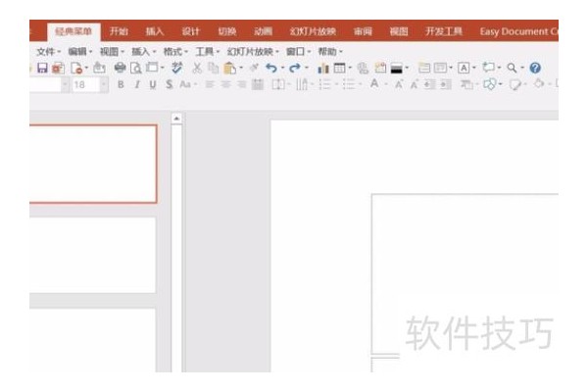Open Print Preview magnifier page icon
The height and width of the screenshot is (392, 588).
(136, 68)
